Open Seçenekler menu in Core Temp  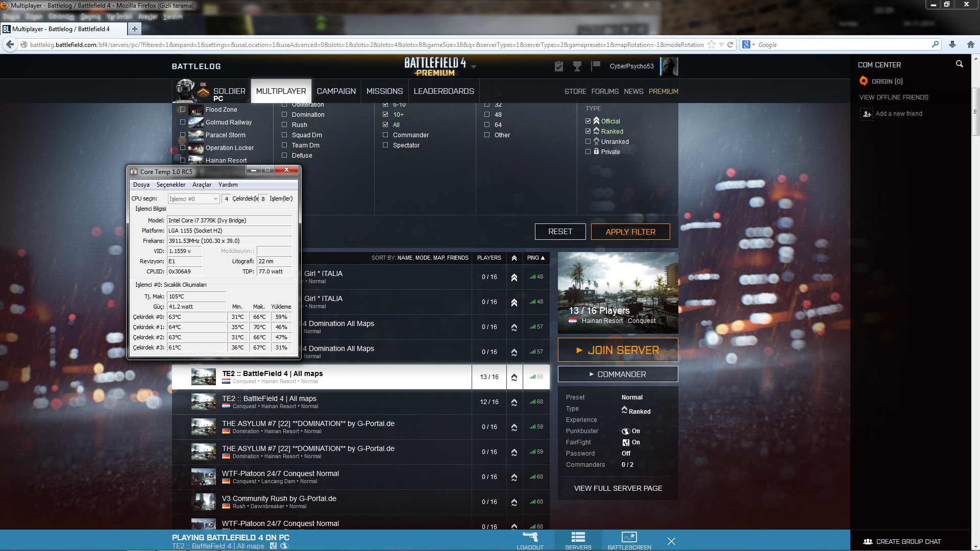tap(171, 185)
